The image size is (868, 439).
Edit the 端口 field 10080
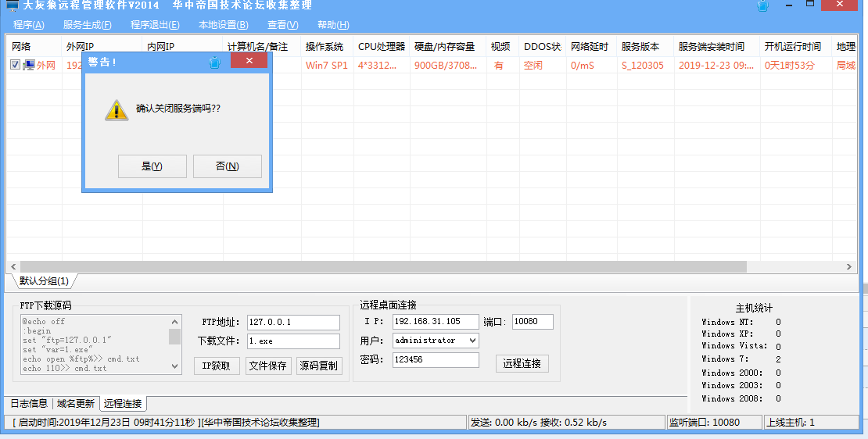[x=533, y=322]
